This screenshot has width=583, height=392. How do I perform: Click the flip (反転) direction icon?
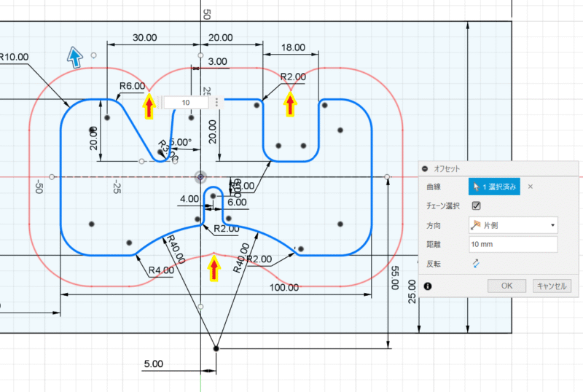[477, 263]
